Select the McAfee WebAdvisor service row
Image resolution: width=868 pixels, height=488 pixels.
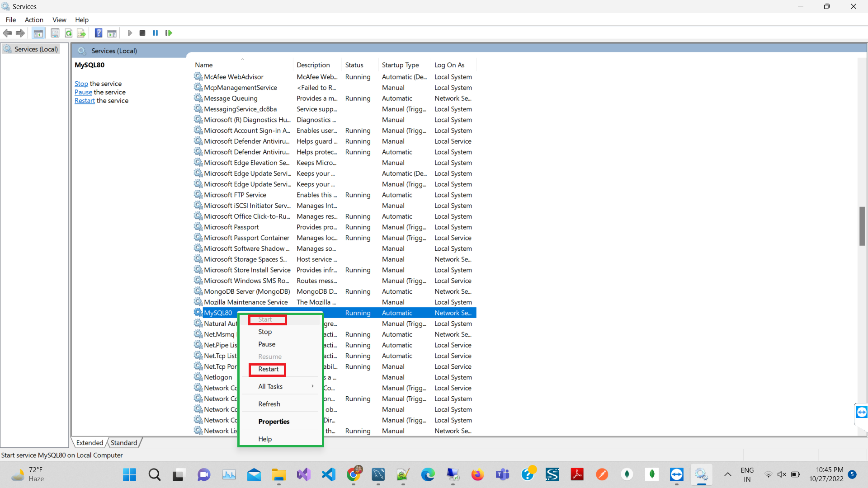335,77
